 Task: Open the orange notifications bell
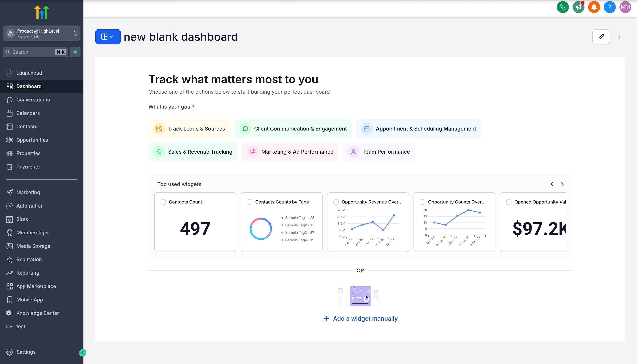[x=594, y=7]
